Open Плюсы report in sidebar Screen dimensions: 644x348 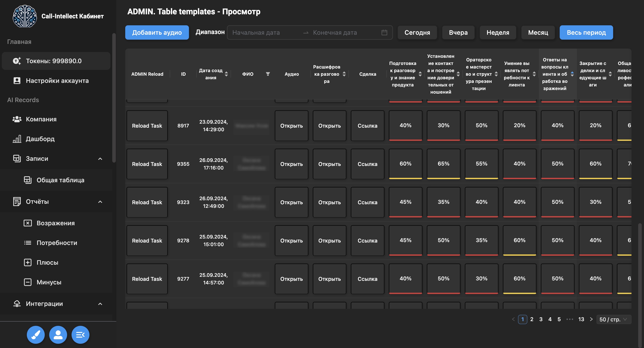[47, 262]
